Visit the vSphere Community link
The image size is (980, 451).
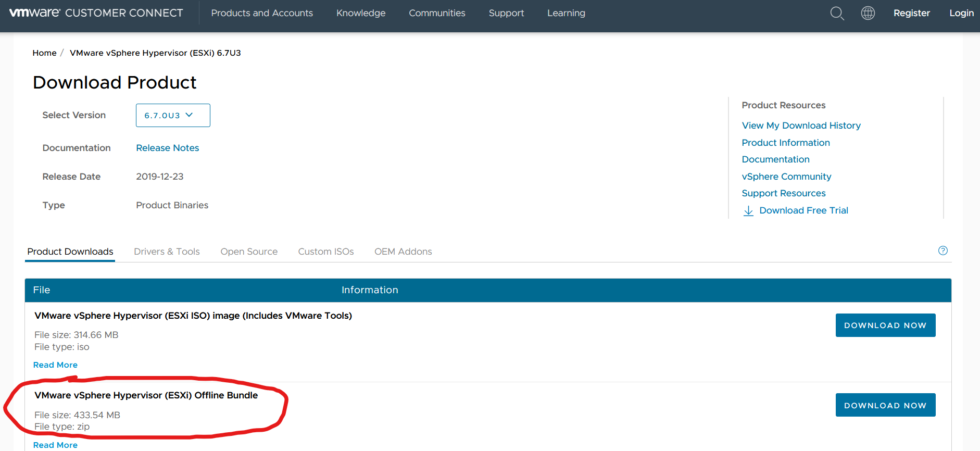pyautogui.click(x=786, y=177)
